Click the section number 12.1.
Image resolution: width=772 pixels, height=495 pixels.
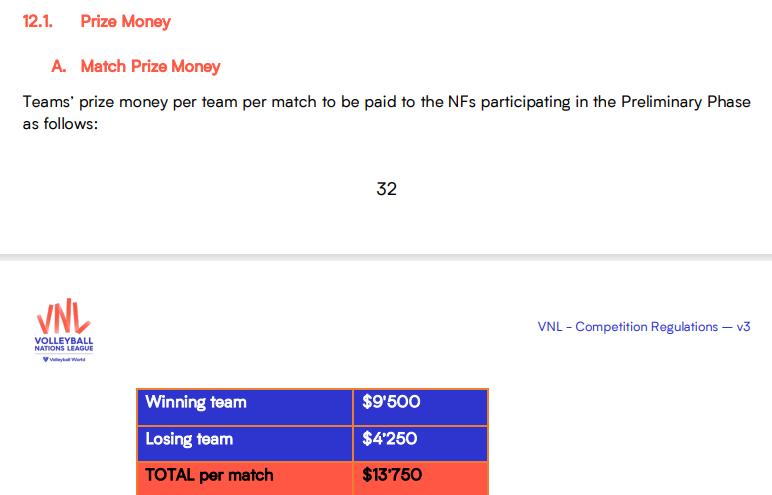38,22
